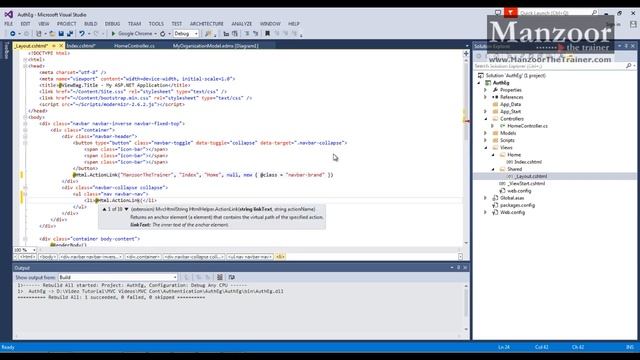
Task: Open the TOOLS menu
Action: pos(156,24)
